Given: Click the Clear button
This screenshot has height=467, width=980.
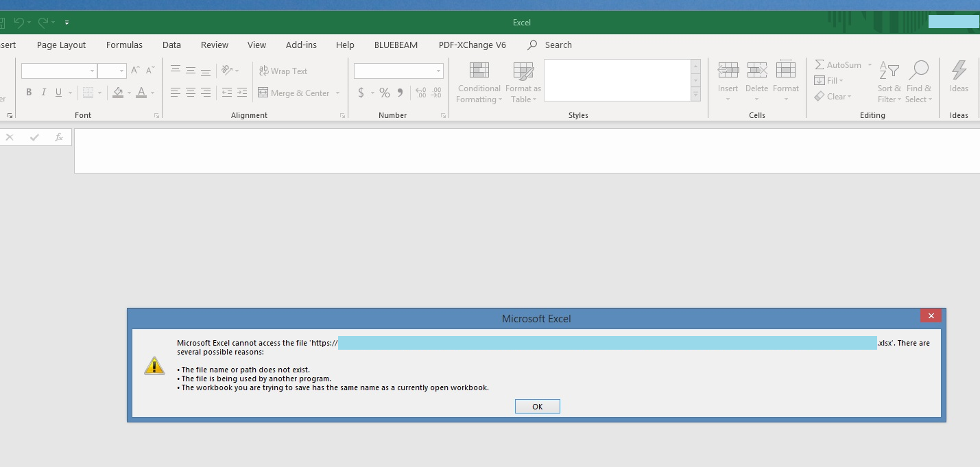Looking at the screenshot, I should point(833,97).
